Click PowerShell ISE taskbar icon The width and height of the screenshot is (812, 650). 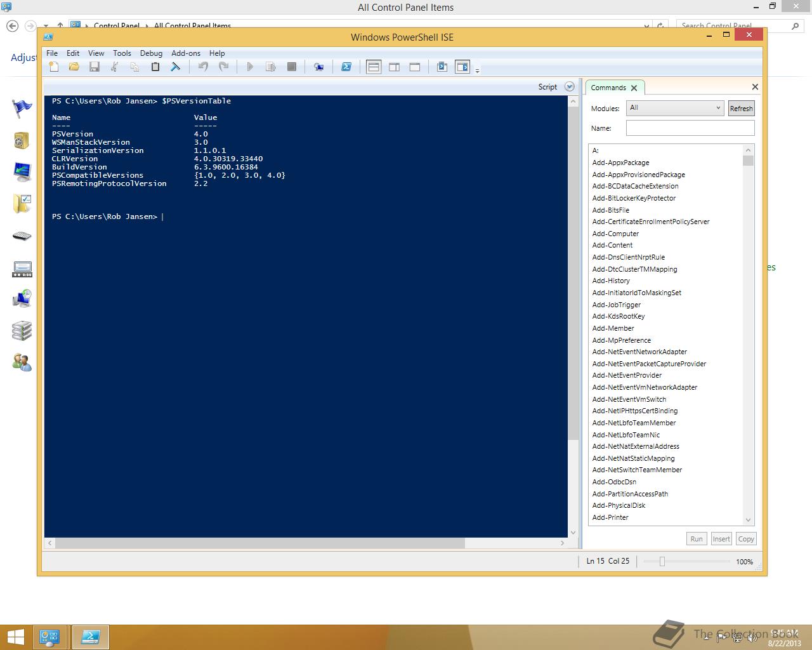point(90,637)
